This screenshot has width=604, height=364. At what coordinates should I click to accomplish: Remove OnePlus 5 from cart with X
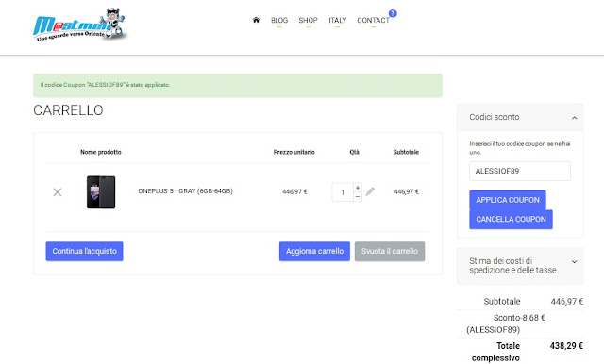(x=57, y=192)
